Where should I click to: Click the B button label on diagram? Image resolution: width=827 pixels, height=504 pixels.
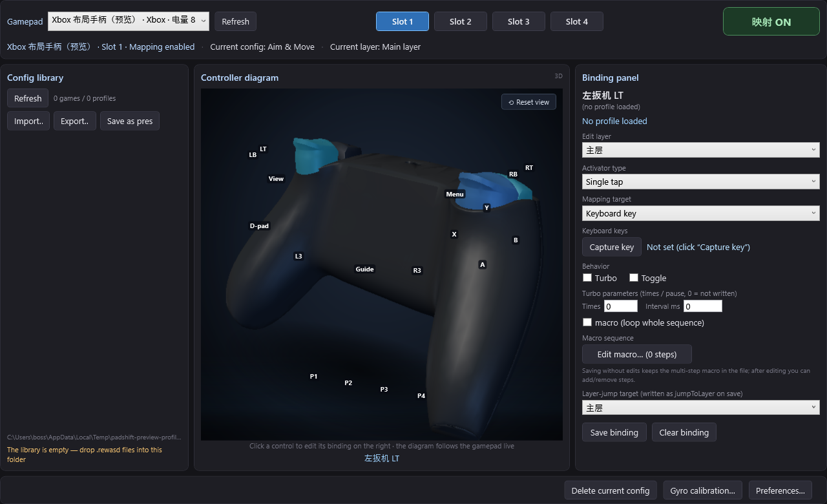[516, 240]
